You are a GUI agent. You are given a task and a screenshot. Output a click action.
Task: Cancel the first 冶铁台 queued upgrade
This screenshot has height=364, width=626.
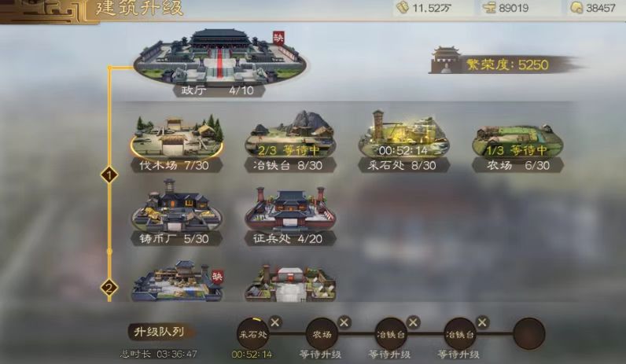point(413,322)
